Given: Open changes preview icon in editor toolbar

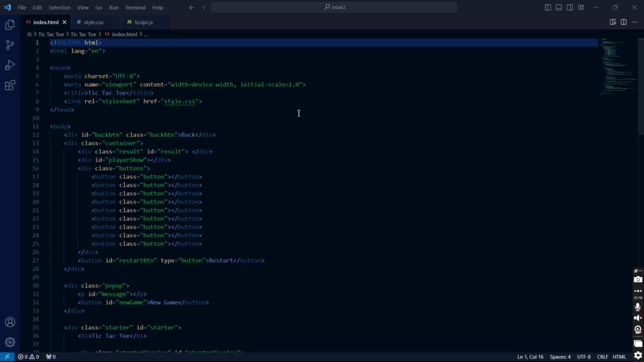Looking at the screenshot, I should click(x=613, y=22).
